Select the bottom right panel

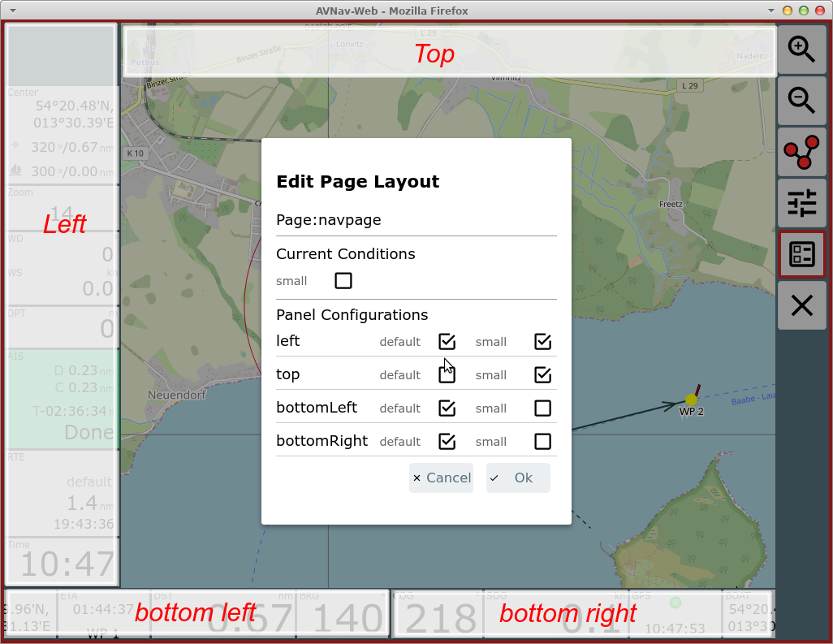tap(583, 614)
